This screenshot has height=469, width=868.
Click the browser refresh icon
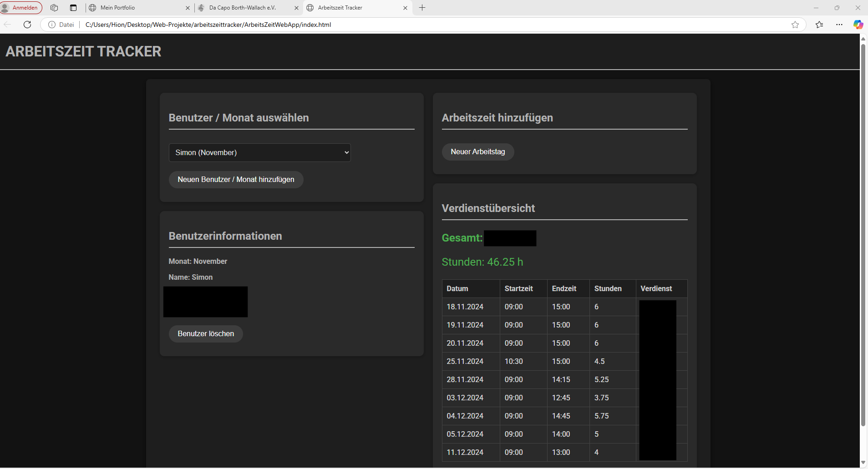[27, 25]
